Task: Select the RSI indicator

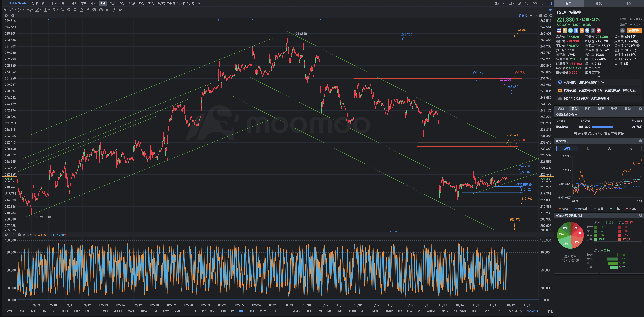Action: click(285, 311)
